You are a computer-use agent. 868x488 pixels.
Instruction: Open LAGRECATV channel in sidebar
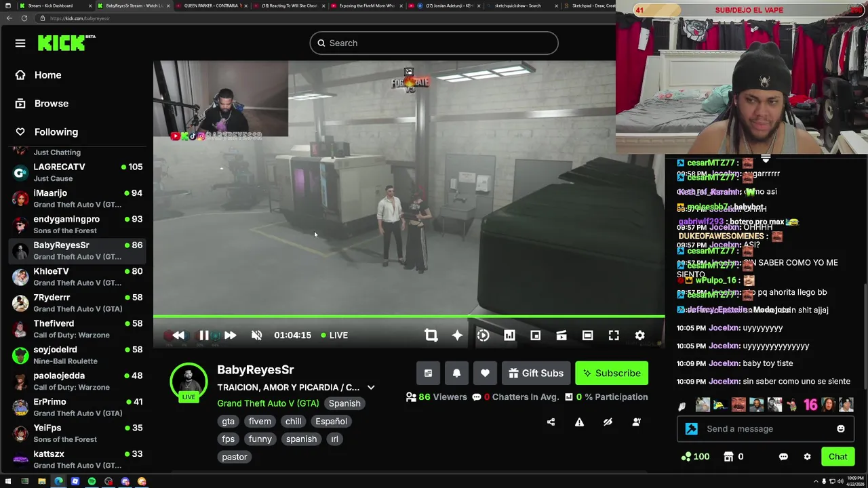(78, 173)
